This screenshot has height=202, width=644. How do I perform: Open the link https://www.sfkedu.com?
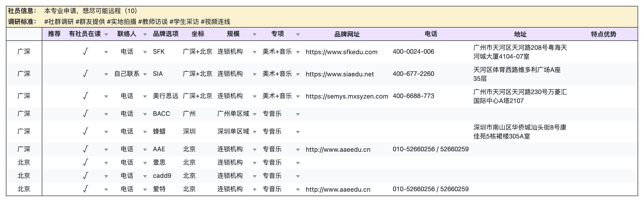click(x=341, y=52)
